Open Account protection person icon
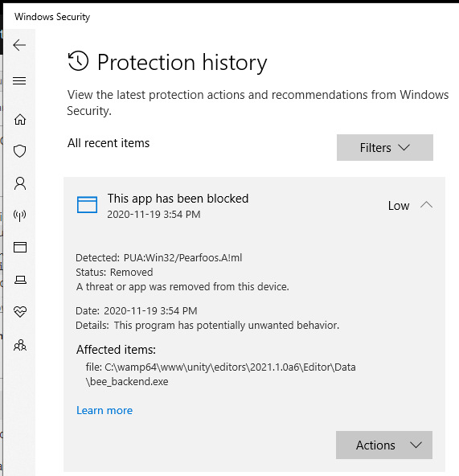Image resolution: width=459 pixels, height=476 pixels. pos(20,183)
